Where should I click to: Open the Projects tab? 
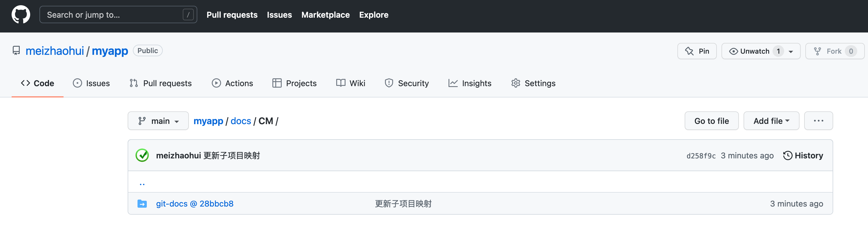[x=294, y=83]
